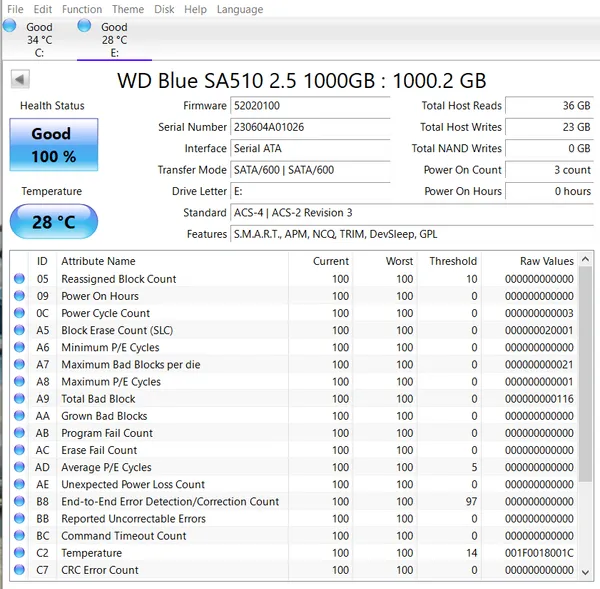The height and width of the screenshot is (589, 600).
Task: Click status orb for Erase Fail Count
Action: click(19, 450)
